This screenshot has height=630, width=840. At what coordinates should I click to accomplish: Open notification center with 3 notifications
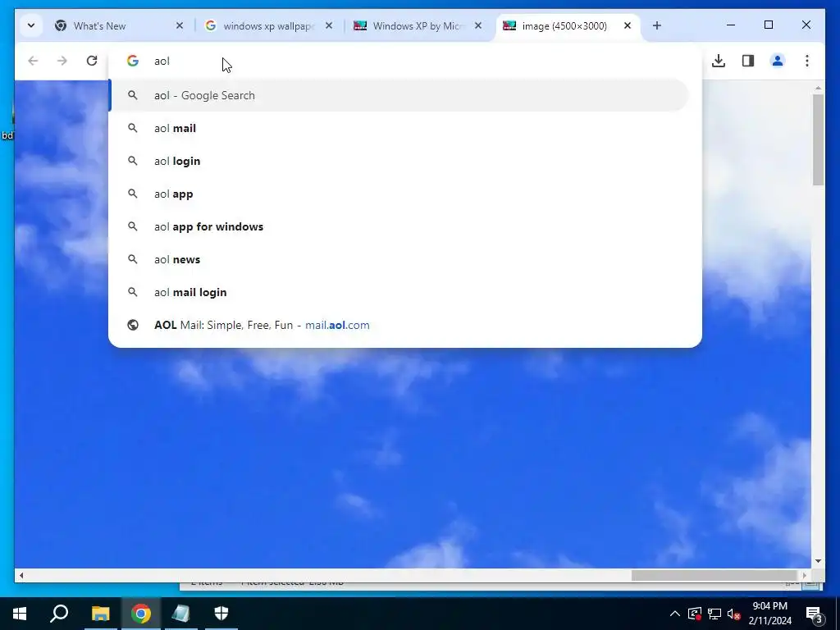coord(815,614)
